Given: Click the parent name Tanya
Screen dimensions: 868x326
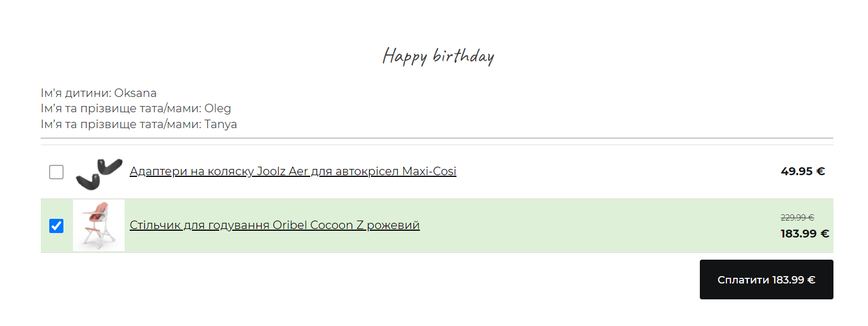Looking at the screenshot, I should pyautogui.click(x=220, y=124).
